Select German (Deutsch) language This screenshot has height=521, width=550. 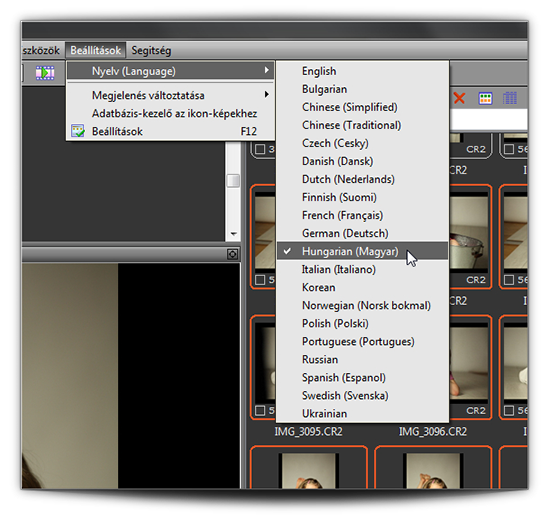(362, 233)
